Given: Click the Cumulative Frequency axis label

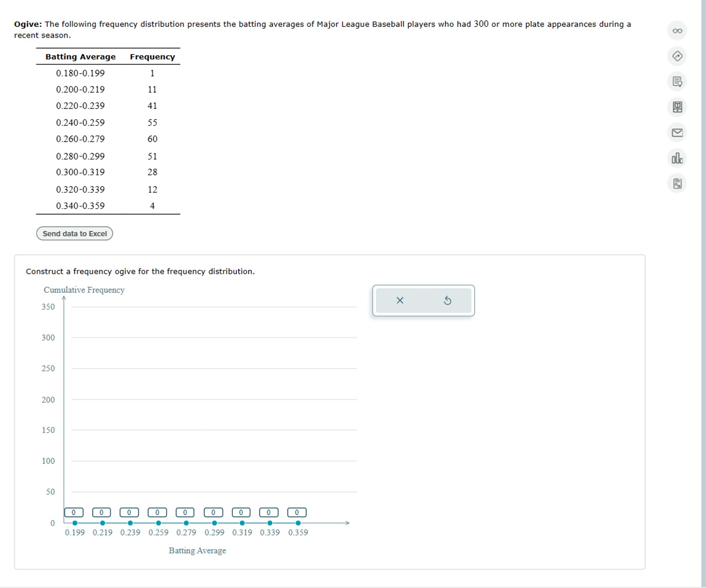Looking at the screenshot, I should coord(84,290).
